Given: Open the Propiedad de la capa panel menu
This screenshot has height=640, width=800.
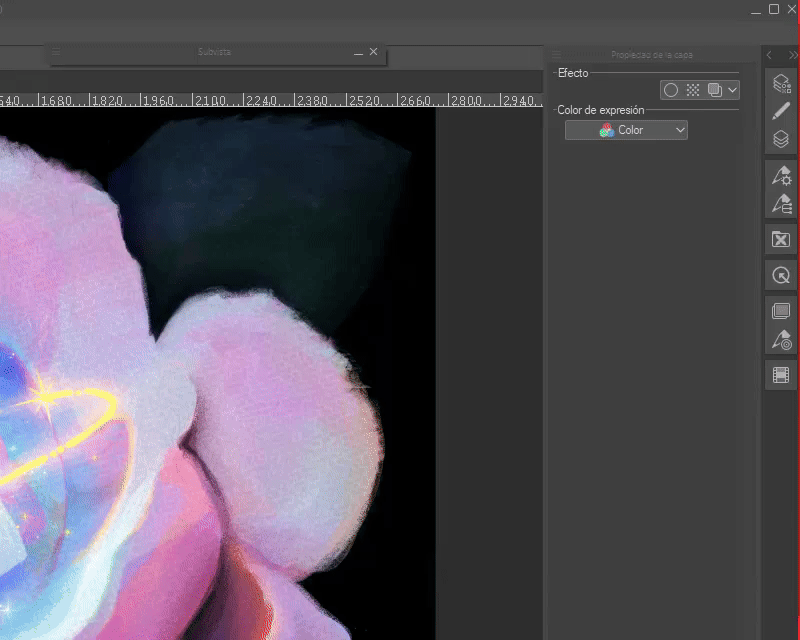Looking at the screenshot, I should [557, 54].
